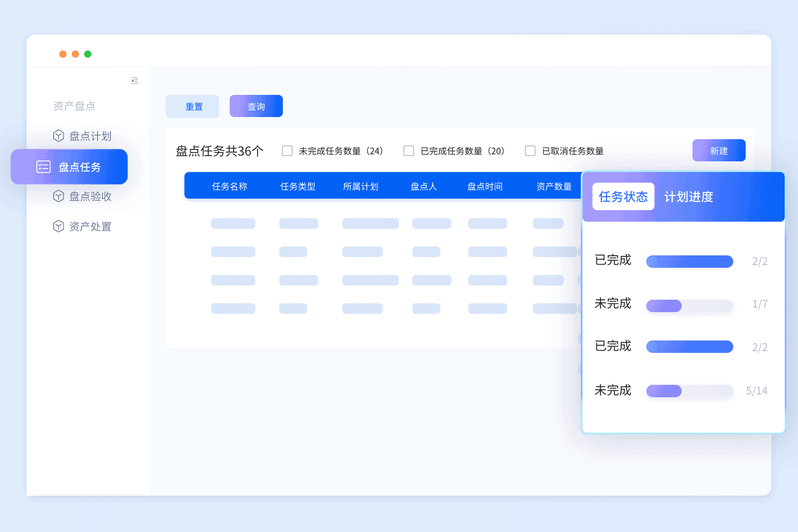Click the 任务名称 column header

(x=230, y=186)
